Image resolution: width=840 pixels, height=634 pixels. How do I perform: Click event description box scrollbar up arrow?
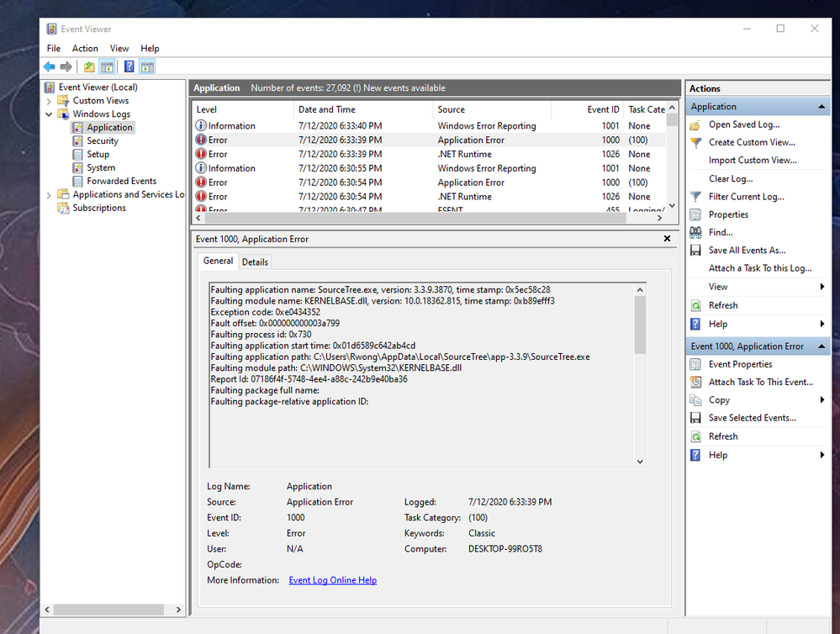click(640, 290)
